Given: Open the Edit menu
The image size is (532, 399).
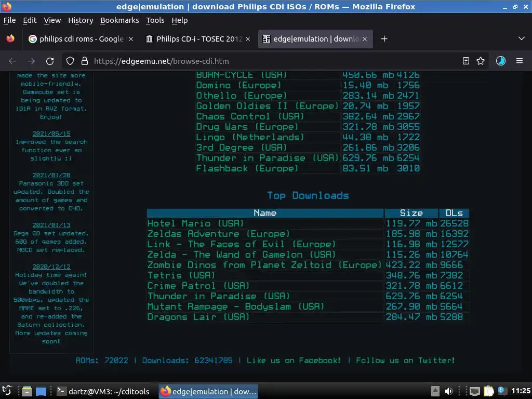Looking at the screenshot, I should (x=30, y=20).
